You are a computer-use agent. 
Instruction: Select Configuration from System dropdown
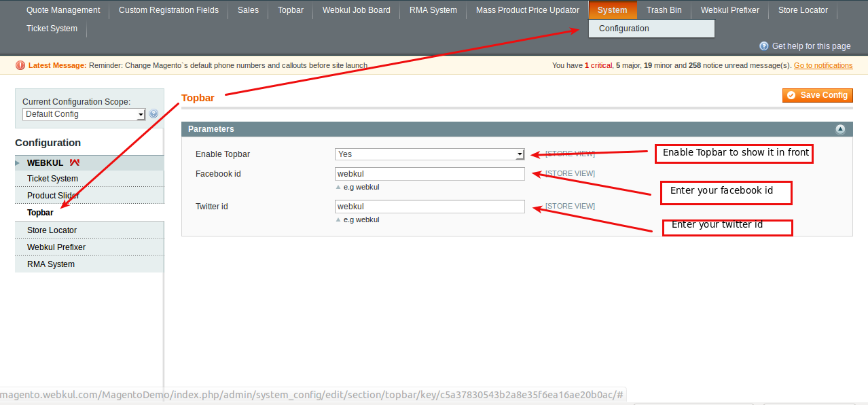pyautogui.click(x=651, y=29)
